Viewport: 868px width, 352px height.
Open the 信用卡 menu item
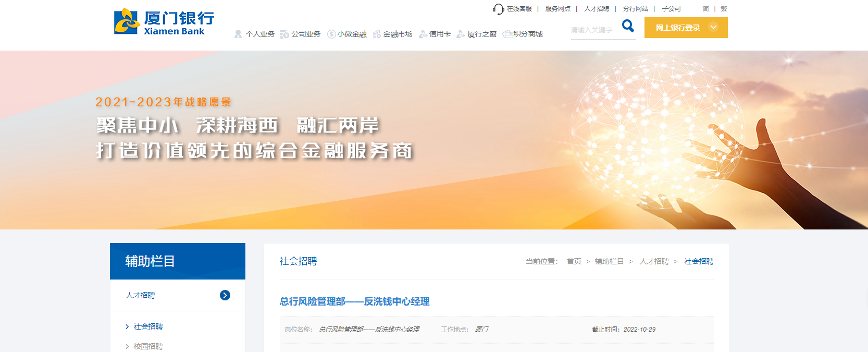(x=440, y=34)
